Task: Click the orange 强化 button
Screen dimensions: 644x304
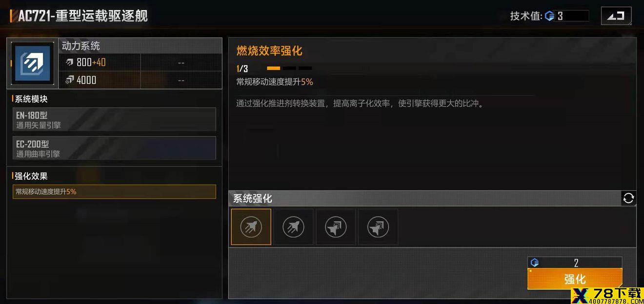Action: [575, 279]
